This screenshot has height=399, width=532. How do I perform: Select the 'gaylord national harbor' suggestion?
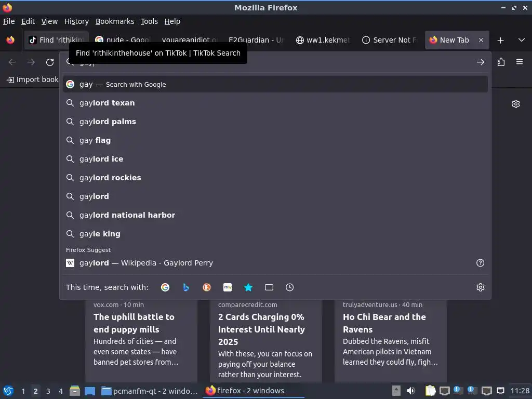coord(275,215)
